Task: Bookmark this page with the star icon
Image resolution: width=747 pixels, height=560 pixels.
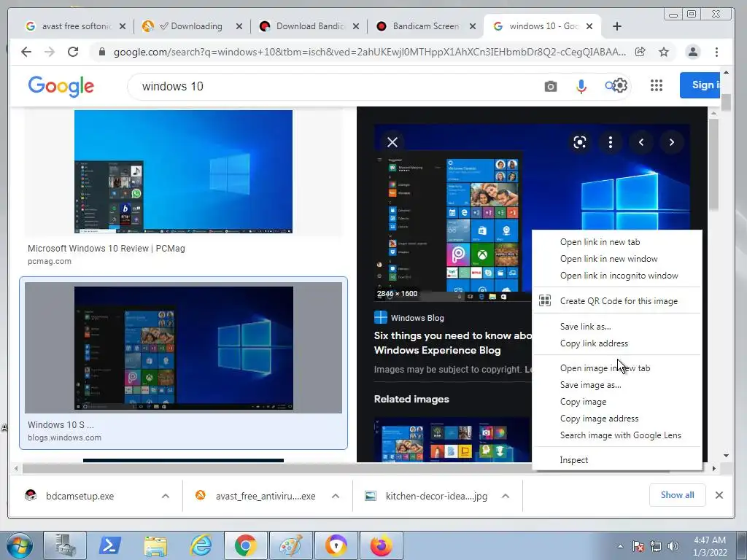Action: tap(664, 52)
